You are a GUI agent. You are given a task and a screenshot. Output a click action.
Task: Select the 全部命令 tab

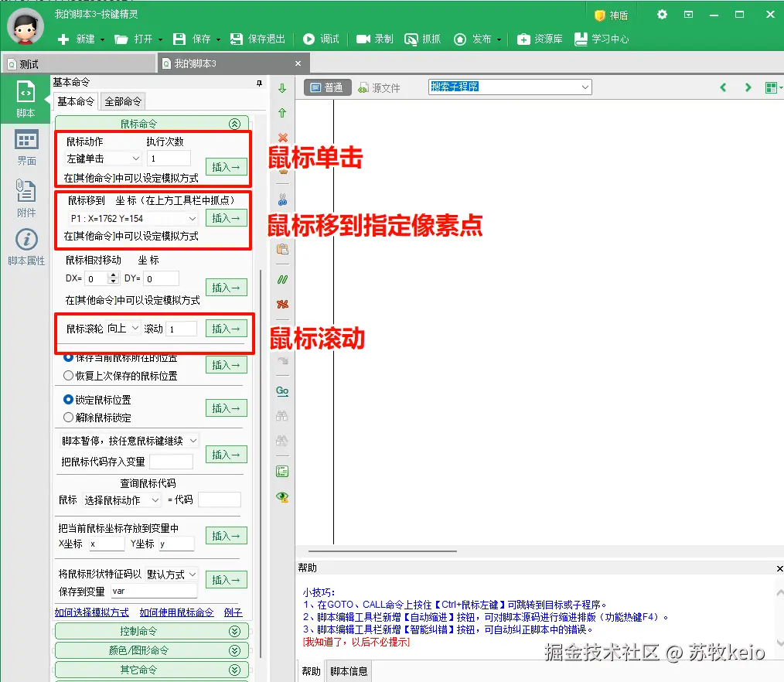(x=123, y=101)
